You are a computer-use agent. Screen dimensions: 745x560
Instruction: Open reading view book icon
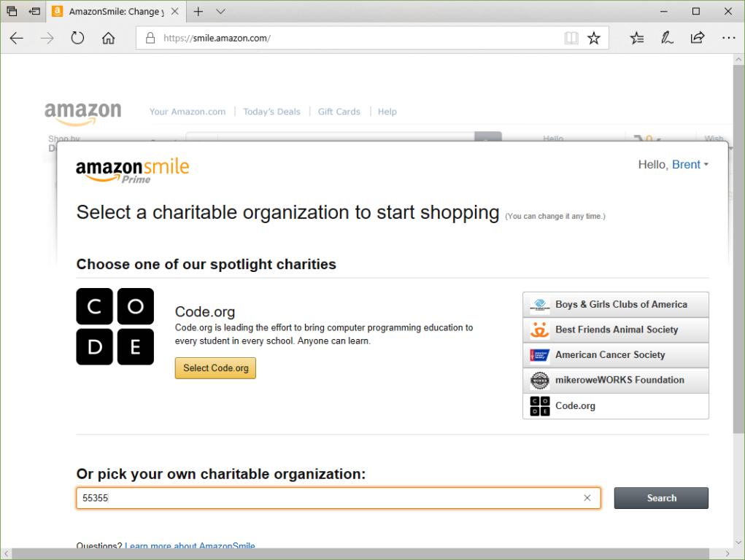tap(571, 39)
